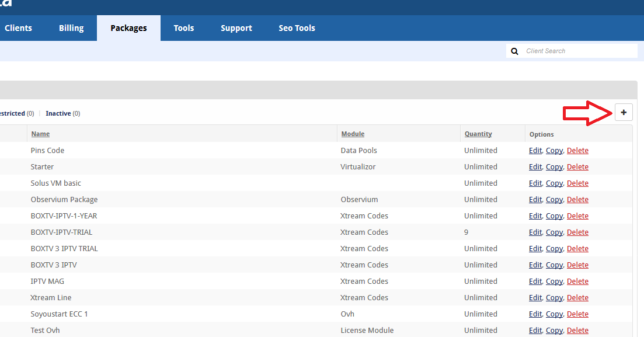
Task: Delete the Observium Package
Action: [577, 199]
